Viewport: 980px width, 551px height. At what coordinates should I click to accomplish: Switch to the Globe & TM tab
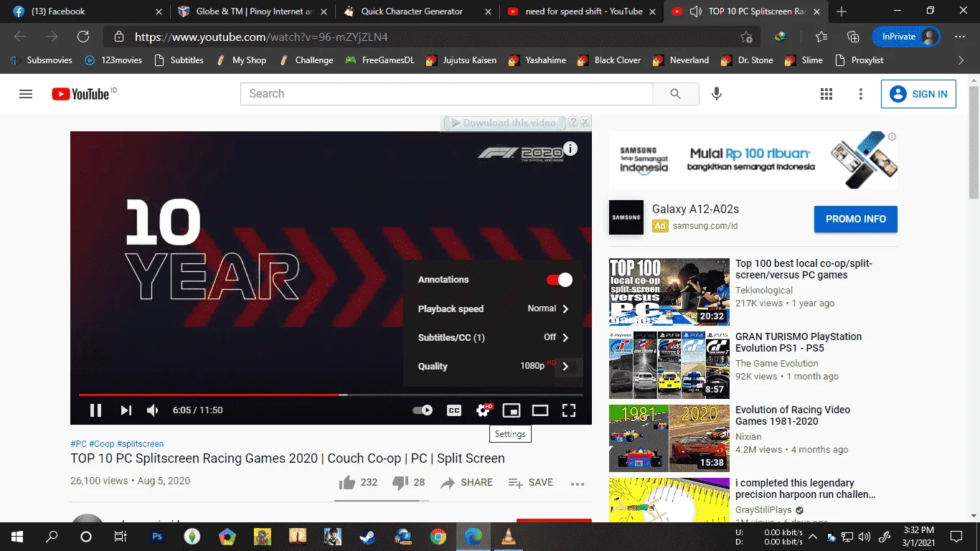pos(253,11)
